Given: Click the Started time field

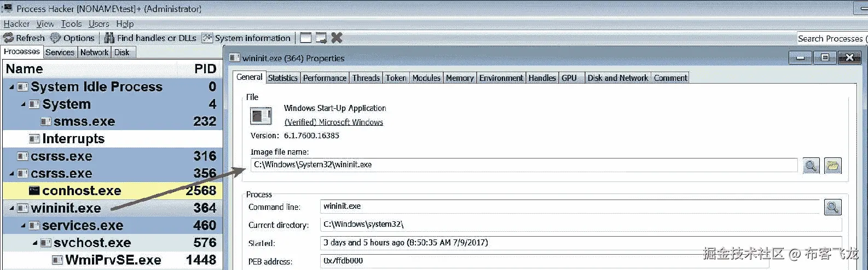Looking at the screenshot, I should tap(581, 243).
